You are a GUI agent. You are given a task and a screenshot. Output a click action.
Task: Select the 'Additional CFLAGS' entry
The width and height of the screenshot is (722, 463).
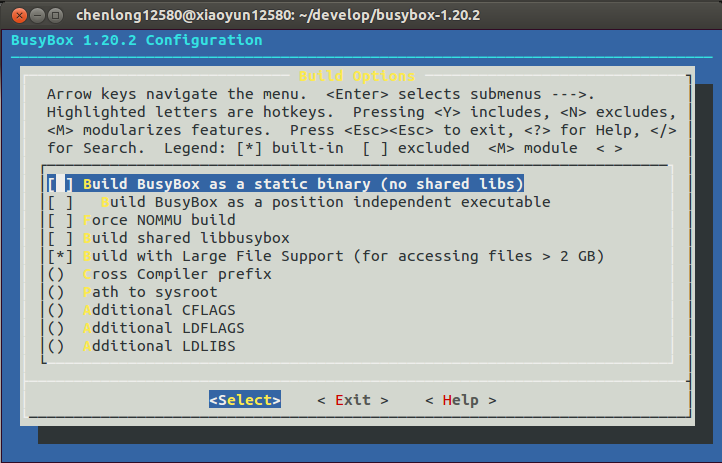pyautogui.click(x=159, y=310)
